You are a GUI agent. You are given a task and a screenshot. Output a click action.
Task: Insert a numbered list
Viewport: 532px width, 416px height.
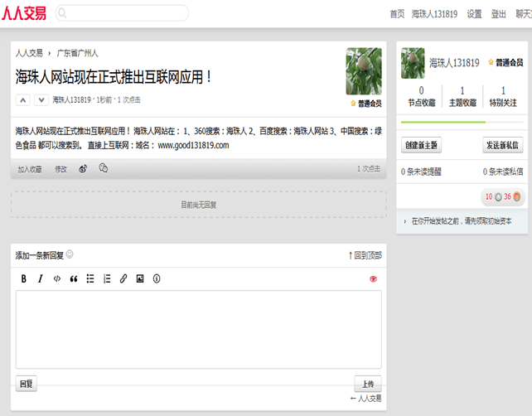pos(107,278)
